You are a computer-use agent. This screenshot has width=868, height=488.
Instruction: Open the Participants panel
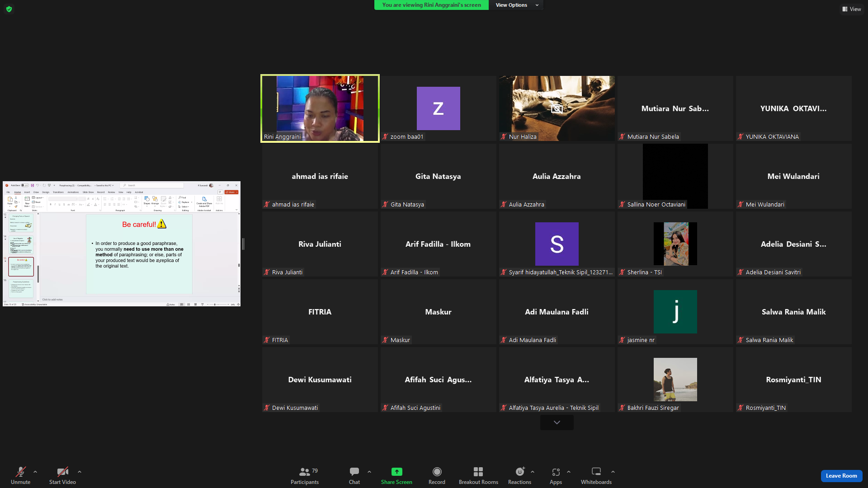coord(305,475)
